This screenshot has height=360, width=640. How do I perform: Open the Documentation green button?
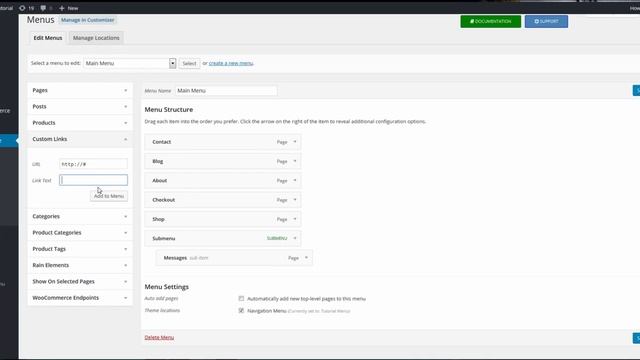491,21
